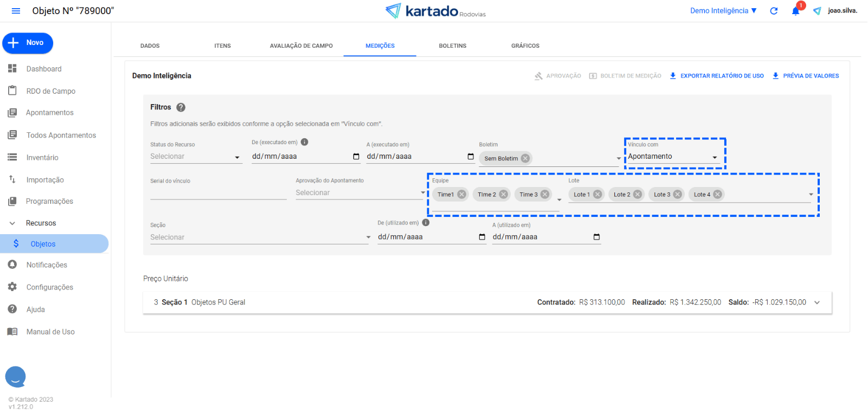Click the Filtros help question mark icon
868x419 pixels.
click(181, 107)
